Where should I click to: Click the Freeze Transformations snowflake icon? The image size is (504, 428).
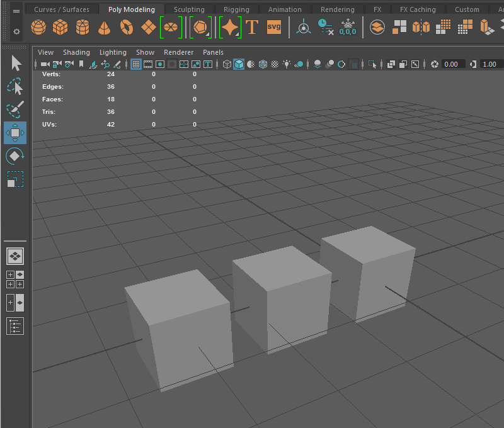click(x=348, y=27)
